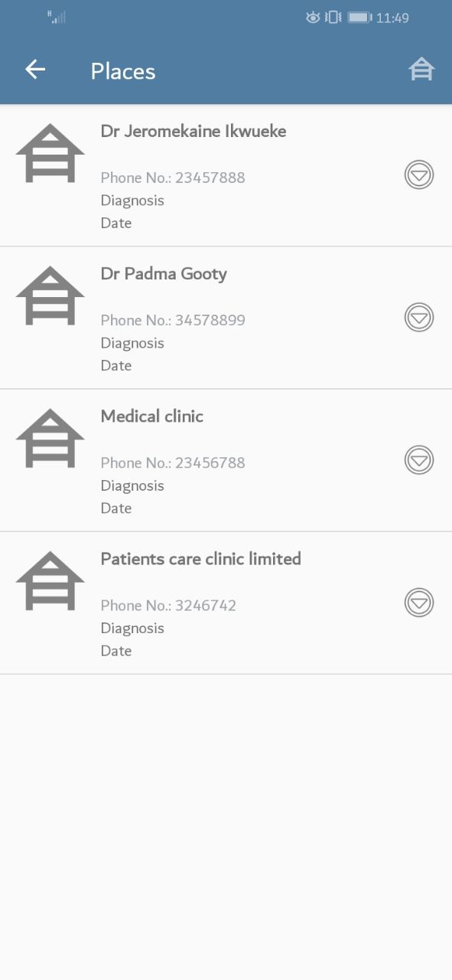Tap the eye comfort icon in status bar
Viewport: 452px width, 980px height.
[x=313, y=18]
